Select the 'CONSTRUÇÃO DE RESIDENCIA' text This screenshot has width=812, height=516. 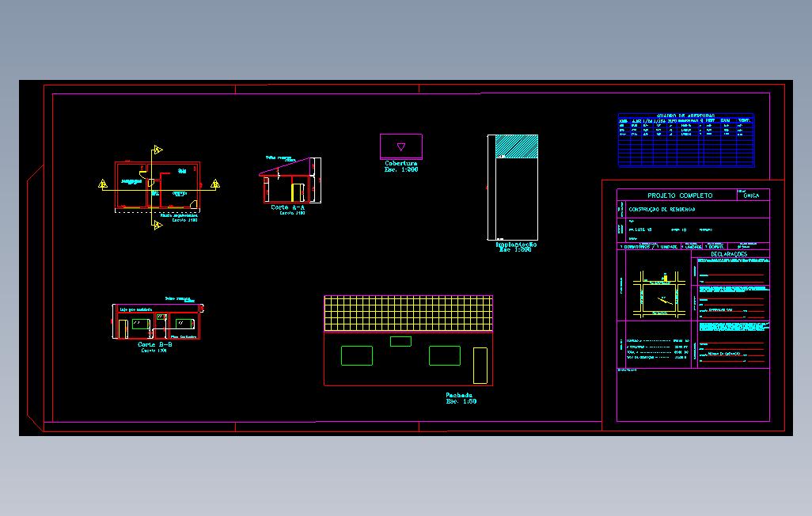tap(662, 209)
